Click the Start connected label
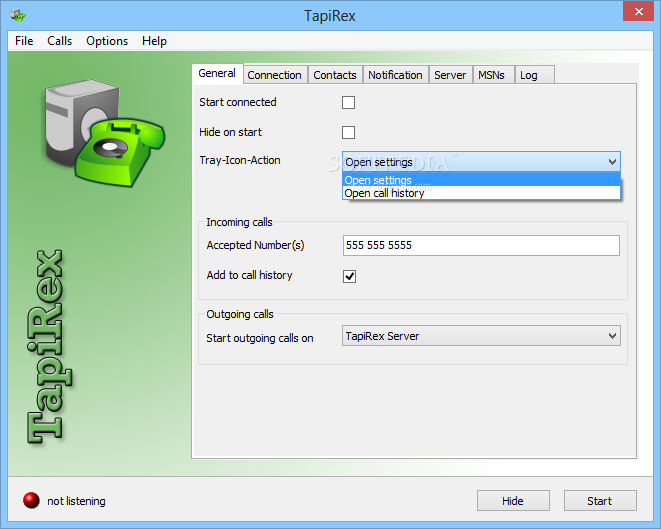The height and width of the screenshot is (529, 661). click(238, 102)
